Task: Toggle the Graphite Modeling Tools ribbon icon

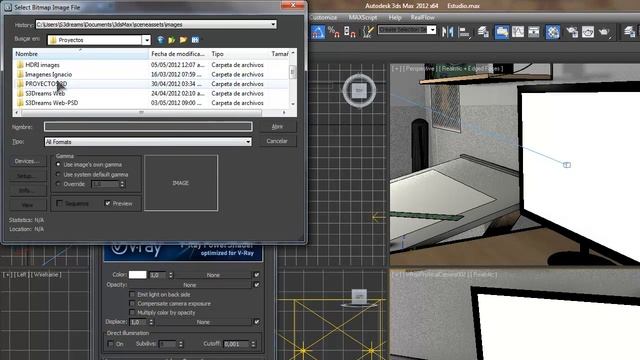Action: click(x=502, y=32)
